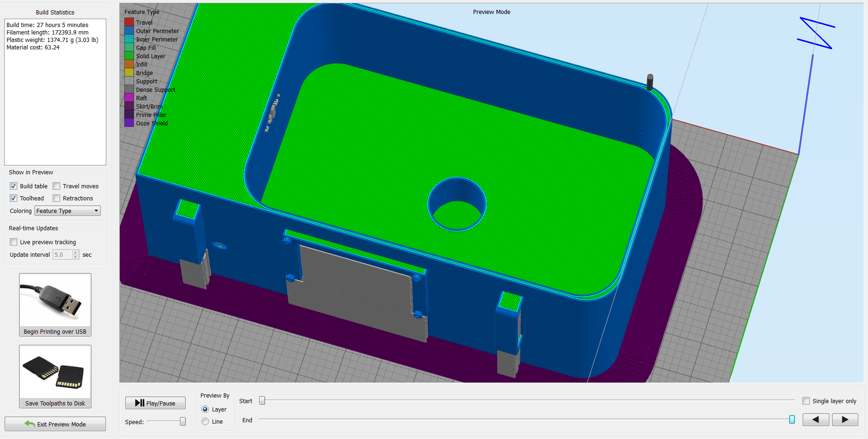868x439 pixels.
Task: Step back with the left arrow button
Action: tap(815, 419)
